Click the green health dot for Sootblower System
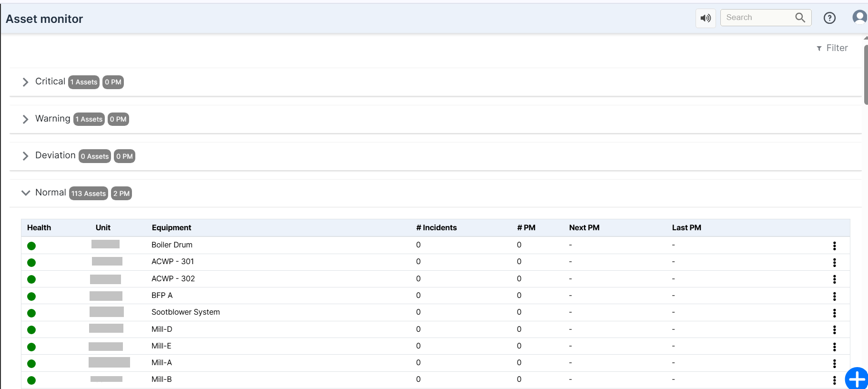The image size is (868, 389). [x=31, y=313]
